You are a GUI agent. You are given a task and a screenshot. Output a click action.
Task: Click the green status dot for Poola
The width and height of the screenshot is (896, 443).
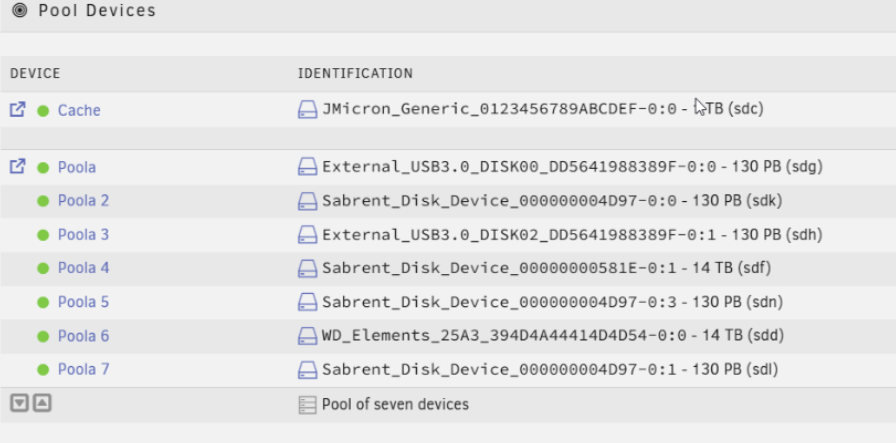click(x=43, y=167)
